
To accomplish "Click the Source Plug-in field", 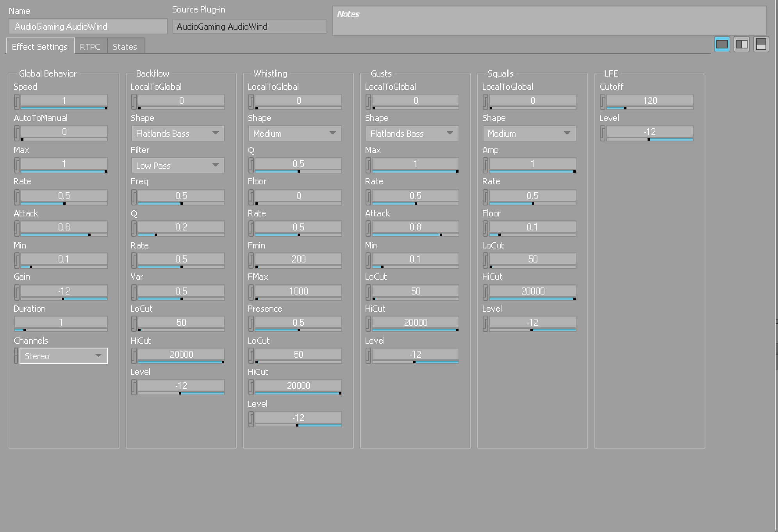I will pyautogui.click(x=250, y=27).
